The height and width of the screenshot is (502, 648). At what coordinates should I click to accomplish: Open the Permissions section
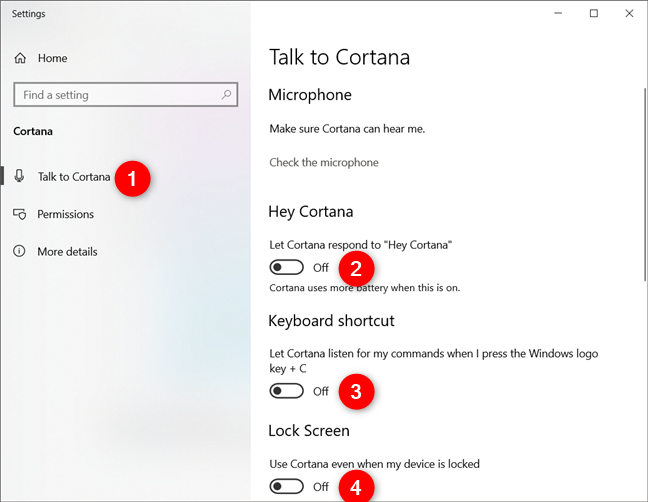coord(65,214)
